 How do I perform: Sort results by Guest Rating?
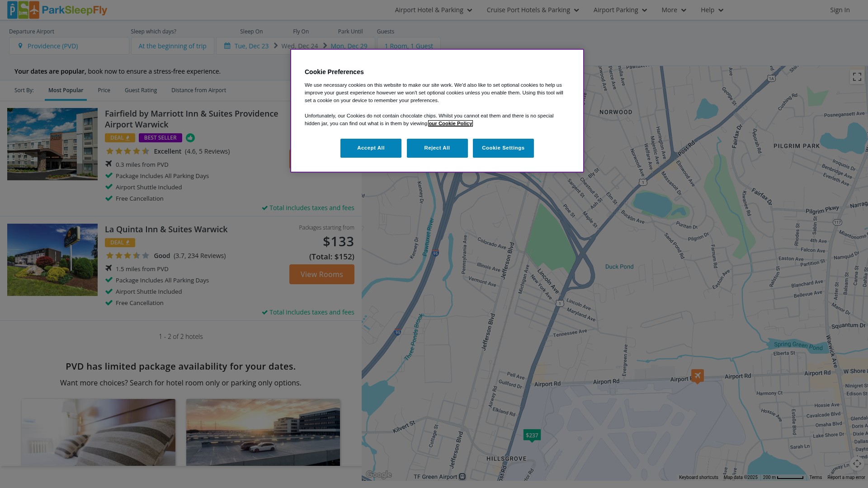141,90
